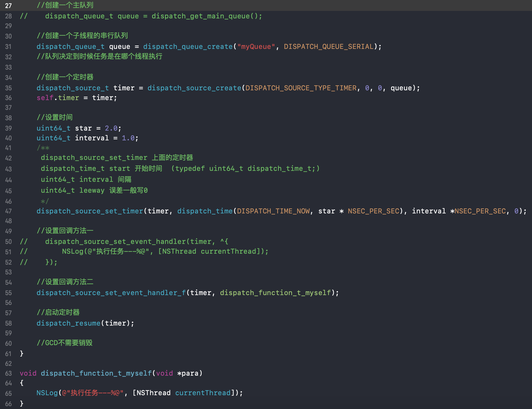Click the "myQueue" string literal

click(x=256, y=47)
